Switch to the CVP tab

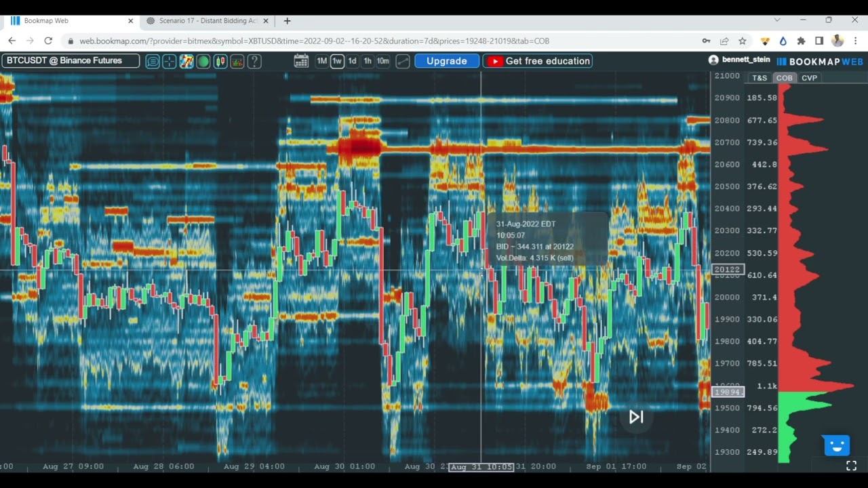tap(810, 78)
